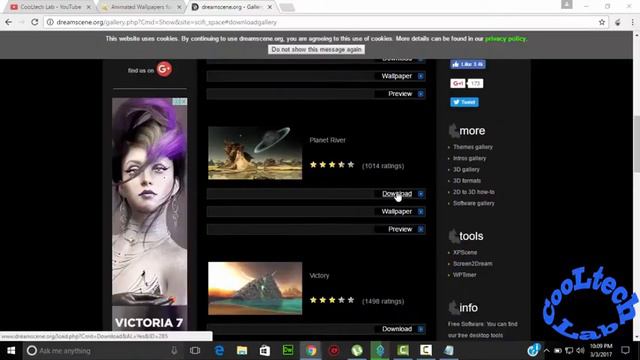Open the Chrome three-dot menu

(632, 22)
